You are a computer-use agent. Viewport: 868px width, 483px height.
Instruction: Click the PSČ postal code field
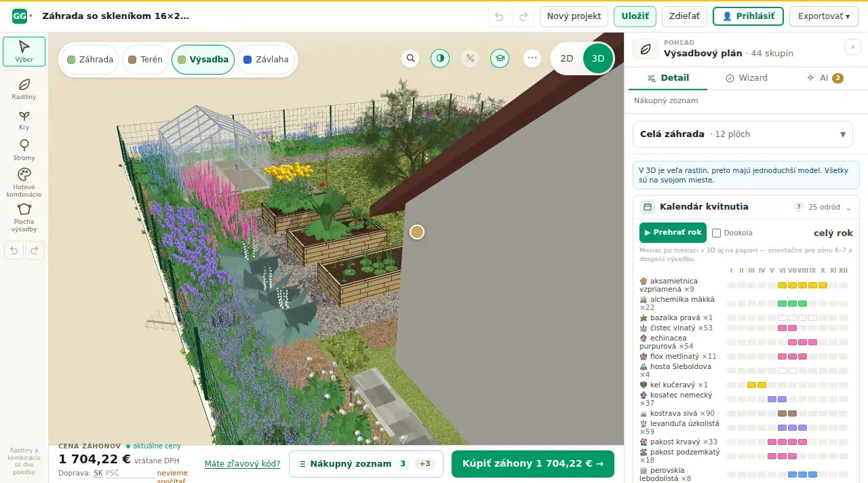tap(130, 473)
